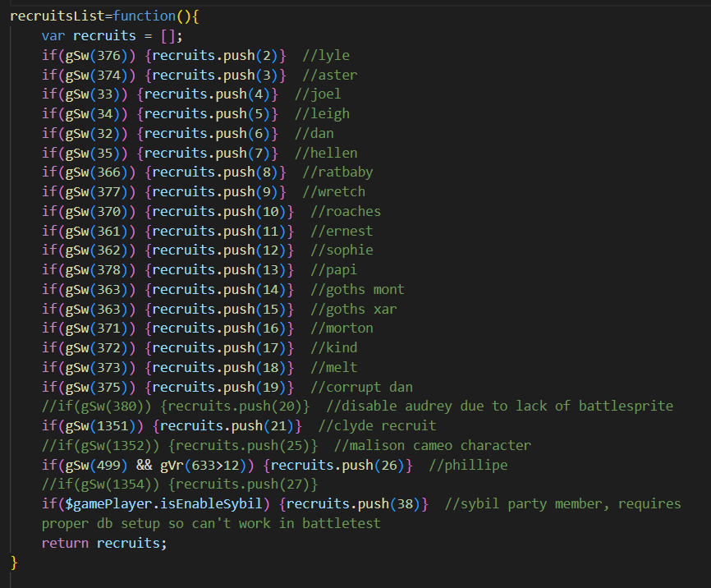Click 'proper db setup' wrapped comment line

[211, 524]
